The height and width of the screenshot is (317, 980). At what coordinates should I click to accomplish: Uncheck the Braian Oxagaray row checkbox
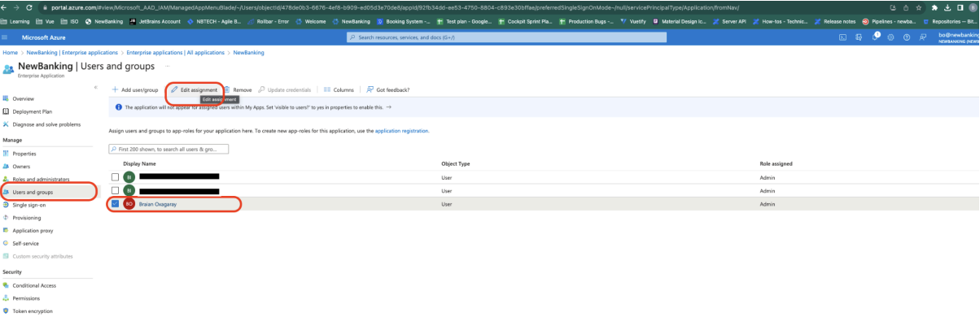click(x=115, y=204)
